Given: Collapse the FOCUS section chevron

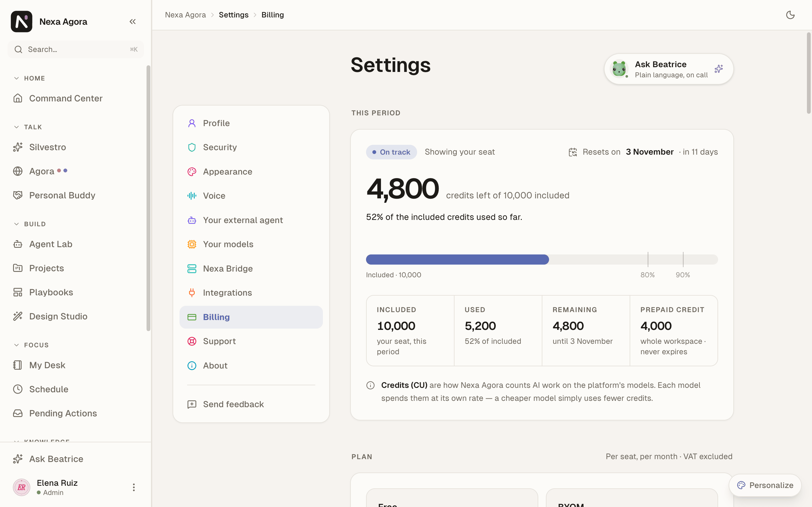Looking at the screenshot, I should pos(16,345).
